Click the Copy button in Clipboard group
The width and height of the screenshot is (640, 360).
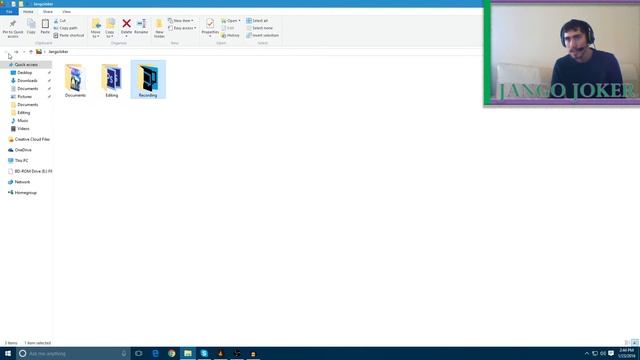(x=31, y=27)
